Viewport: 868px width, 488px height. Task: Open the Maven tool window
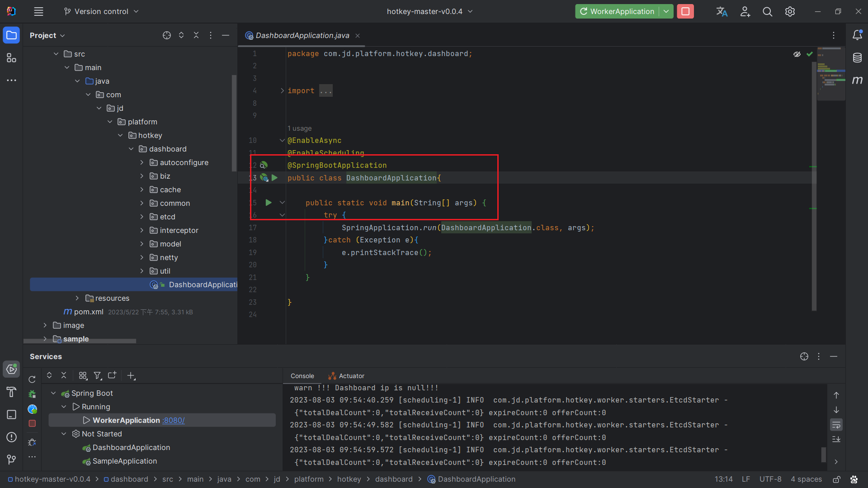(857, 80)
